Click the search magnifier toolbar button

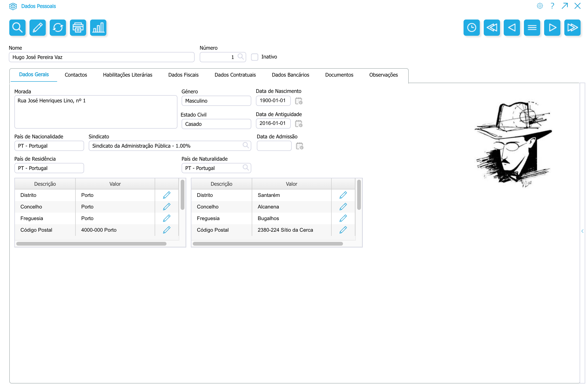(17, 27)
